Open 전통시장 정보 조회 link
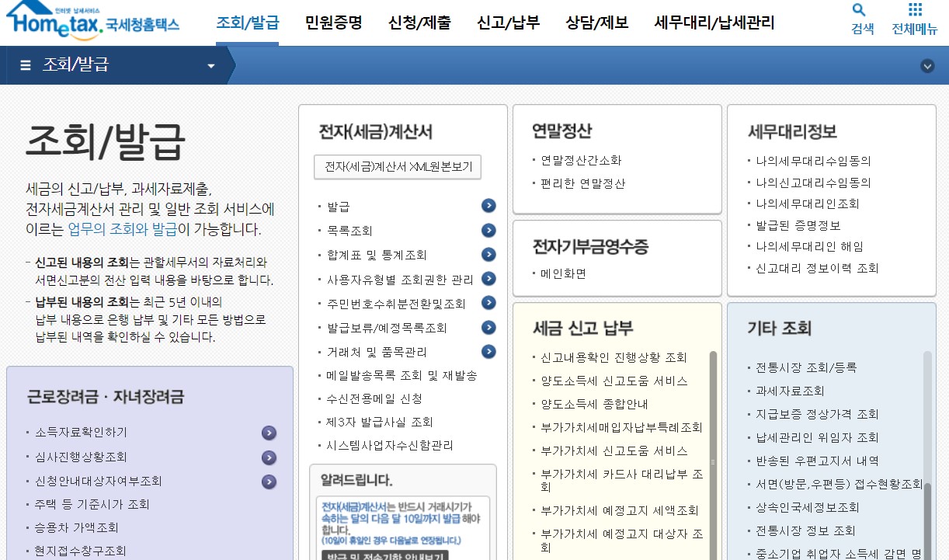Viewport: 949px width, 560px height. point(806,530)
